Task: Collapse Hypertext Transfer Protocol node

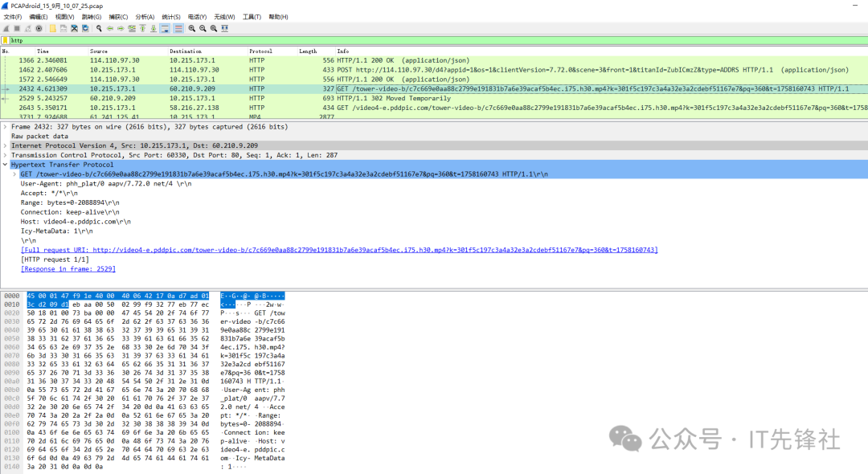Action: [x=5, y=164]
